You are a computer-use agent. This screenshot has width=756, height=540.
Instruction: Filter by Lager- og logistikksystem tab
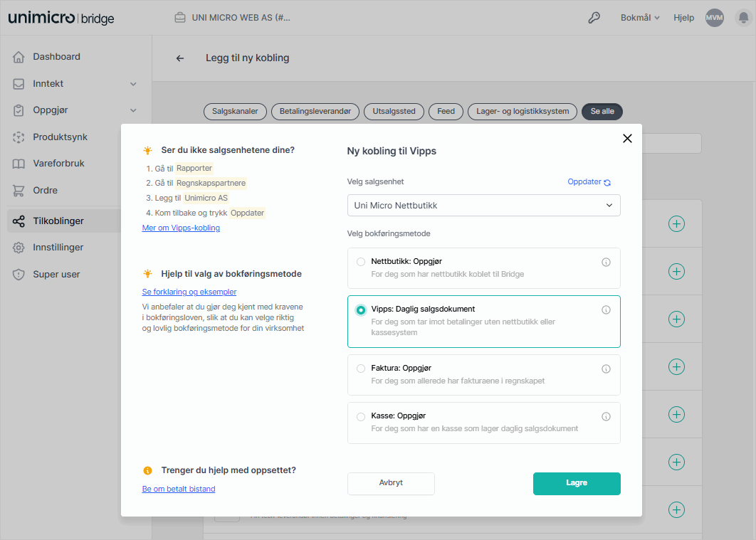pos(523,111)
